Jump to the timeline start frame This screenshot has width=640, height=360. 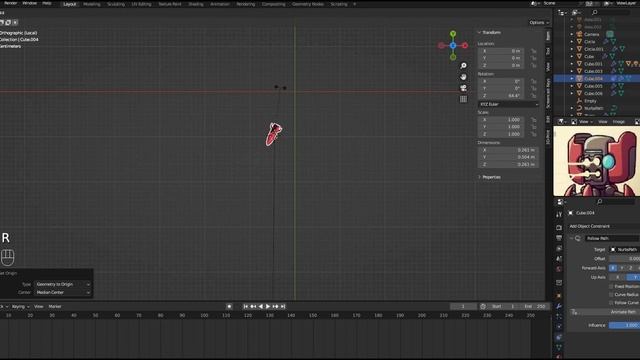(x=246, y=307)
